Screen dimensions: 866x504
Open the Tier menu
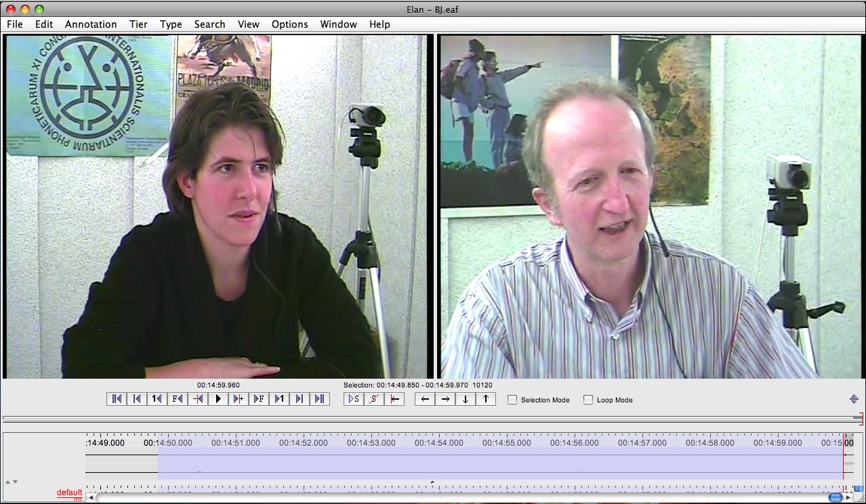138,24
